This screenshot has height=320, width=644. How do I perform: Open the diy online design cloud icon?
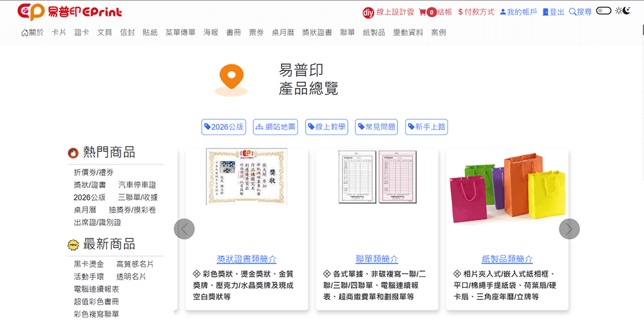tap(368, 13)
